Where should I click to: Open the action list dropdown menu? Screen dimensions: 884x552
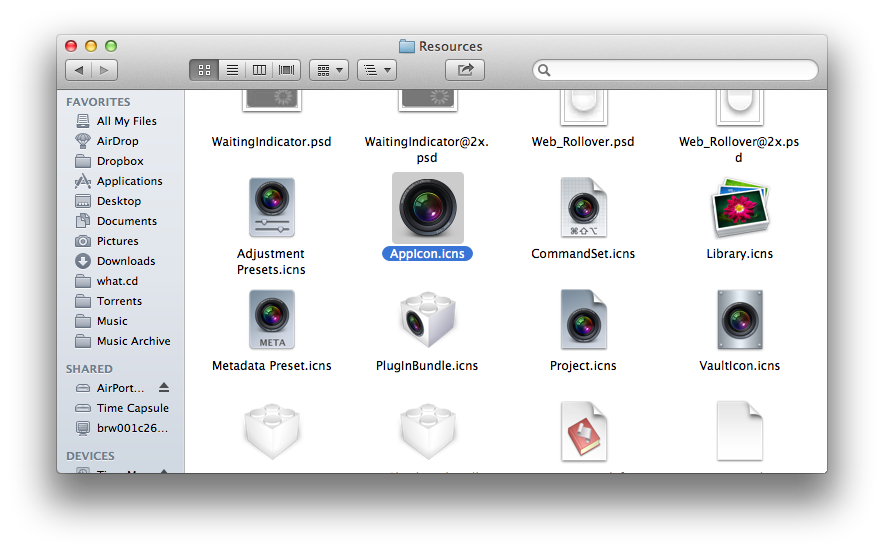tap(377, 70)
